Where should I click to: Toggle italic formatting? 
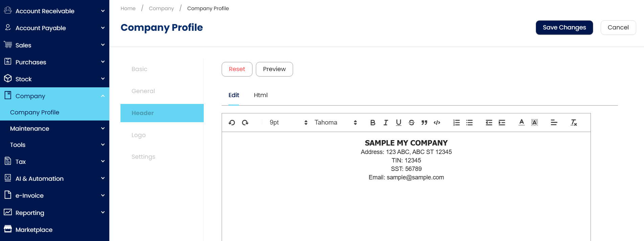385,123
